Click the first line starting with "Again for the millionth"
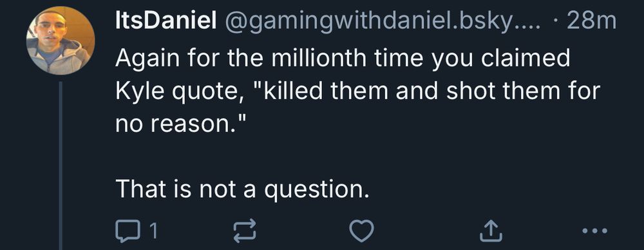Viewport: 644px width, 250px height. coord(343,59)
